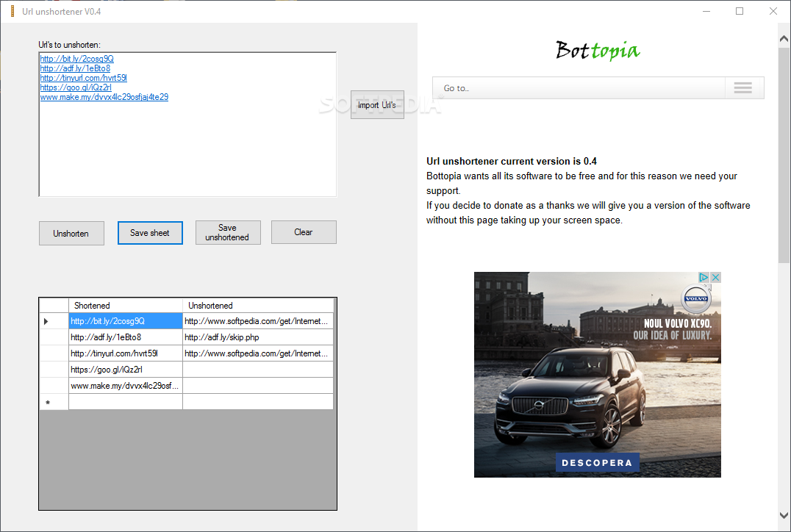Select unshortened softpedia cell in bit.ly row
The height and width of the screenshot is (532, 791).
click(258, 321)
